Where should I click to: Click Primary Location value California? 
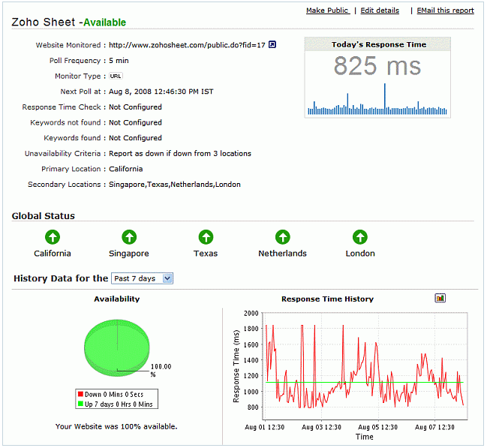126,169
